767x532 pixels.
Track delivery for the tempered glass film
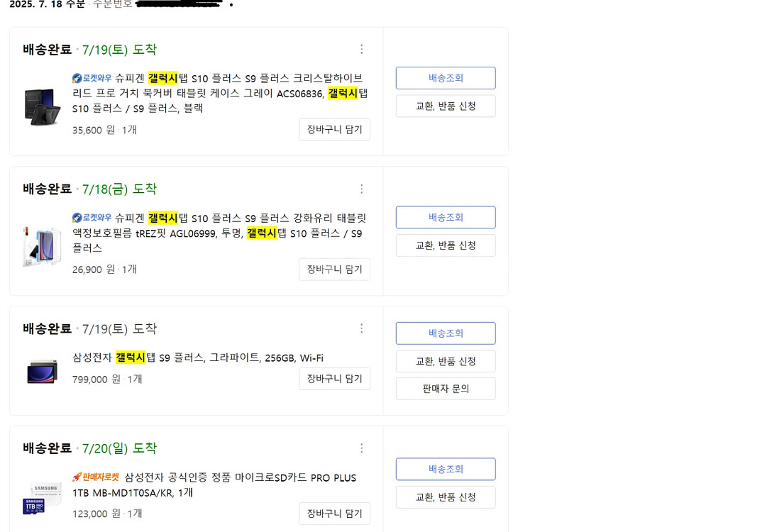[446, 218]
